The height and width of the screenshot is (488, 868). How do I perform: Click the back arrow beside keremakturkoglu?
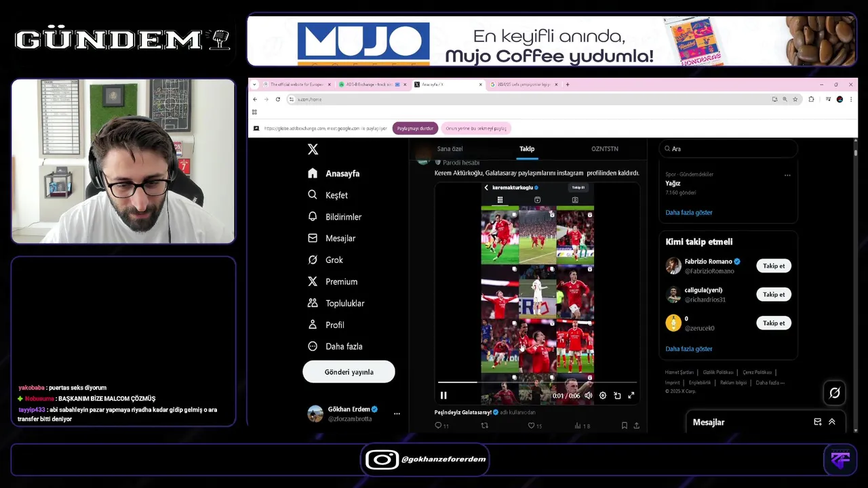pyautogui.click(x=486, y=188)
